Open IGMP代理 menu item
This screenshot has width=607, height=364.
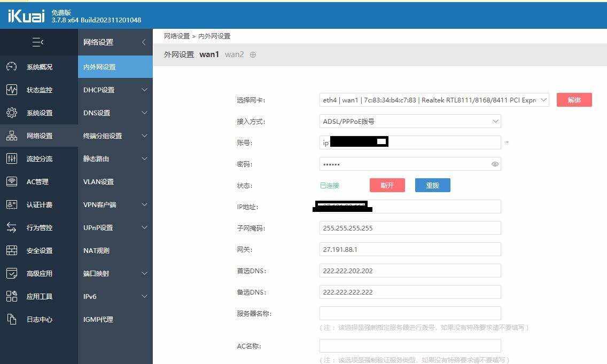point(115,319)
